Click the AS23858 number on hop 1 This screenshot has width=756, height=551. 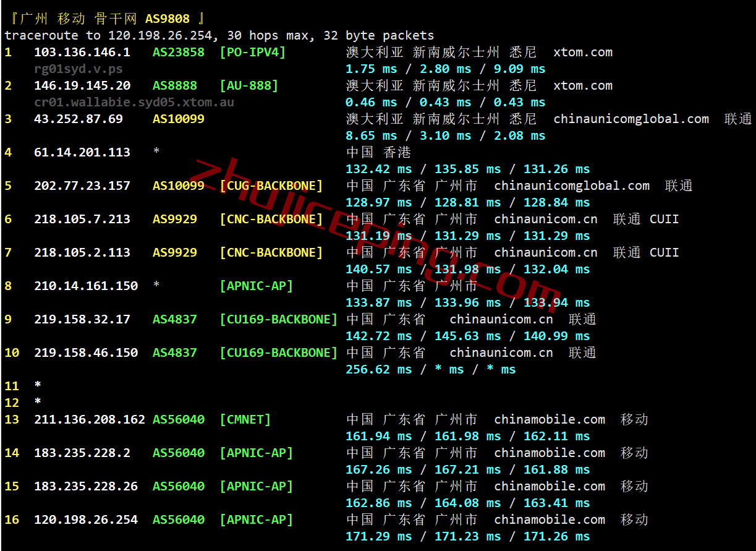pos(179,53)
